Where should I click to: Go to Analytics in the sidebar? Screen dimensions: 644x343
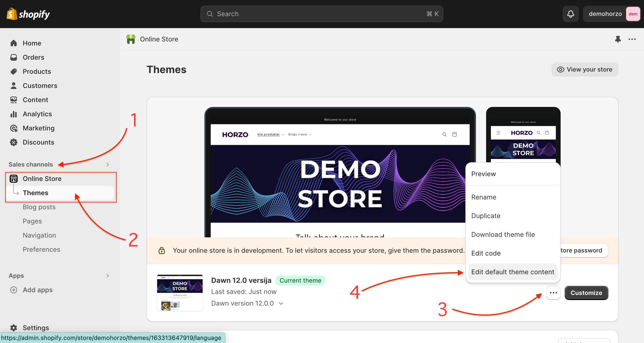[37, 114]
